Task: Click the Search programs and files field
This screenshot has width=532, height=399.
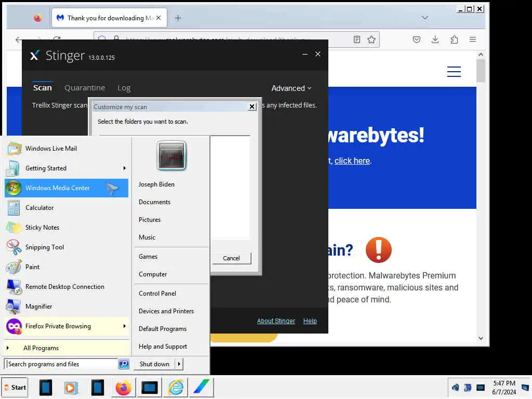Action: 61,364
